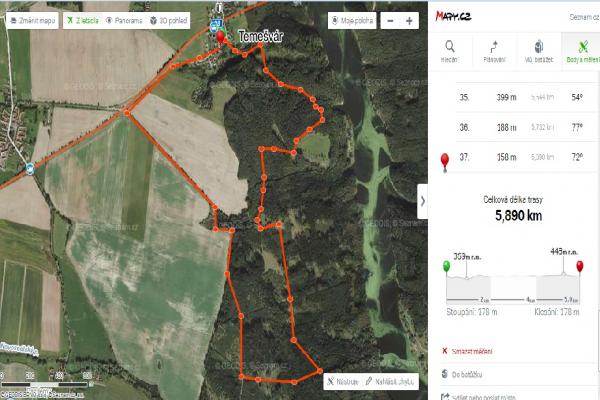Zoom in with the plus button
600x400 pixels.
409,21
